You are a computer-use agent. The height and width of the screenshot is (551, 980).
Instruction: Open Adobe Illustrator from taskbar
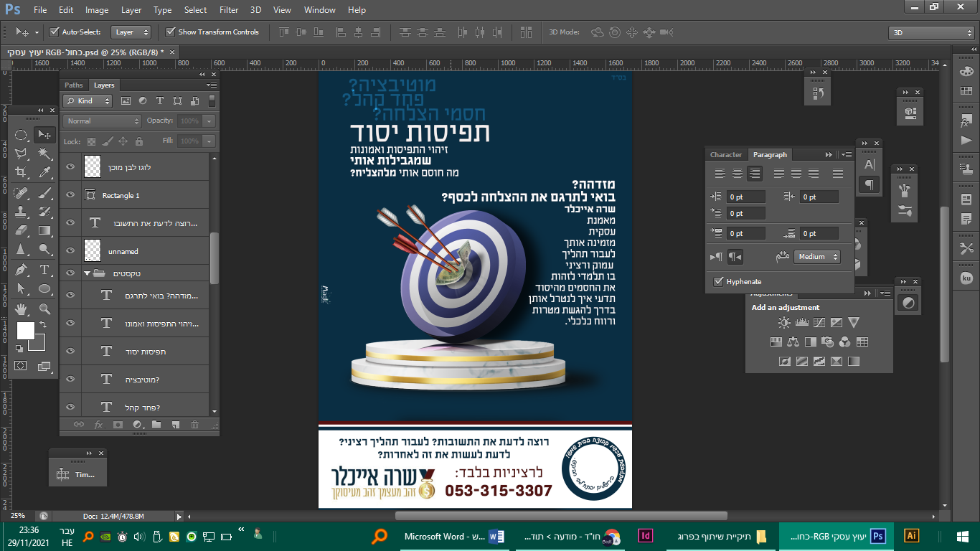click(912, 536)
